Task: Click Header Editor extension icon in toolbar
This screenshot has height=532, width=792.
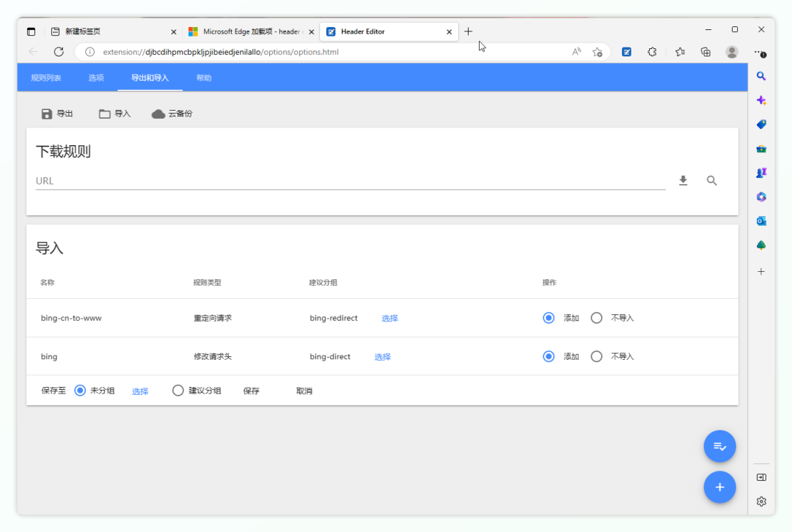Action: tap(626, 52)
